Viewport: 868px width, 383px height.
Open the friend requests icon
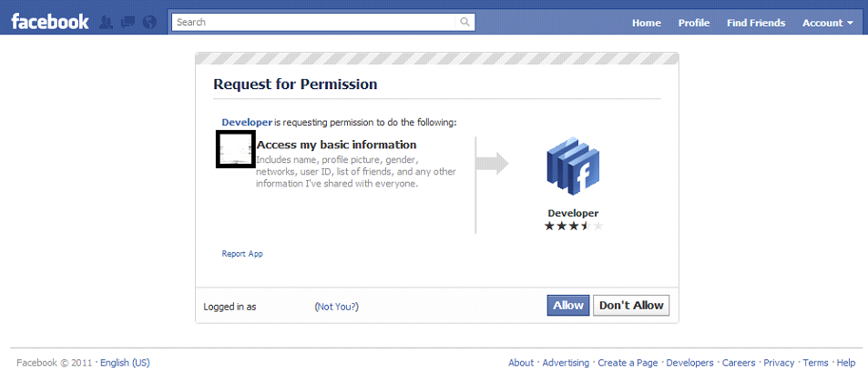click(x=106, y=23)
